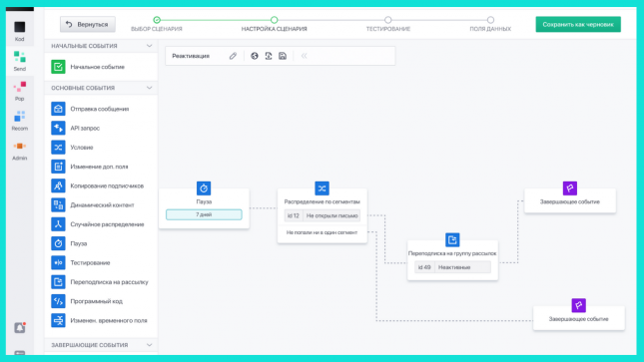The image size is (644, 362).
Task: Click 'Начальное событие' label in list
Action: coord(97,67)
